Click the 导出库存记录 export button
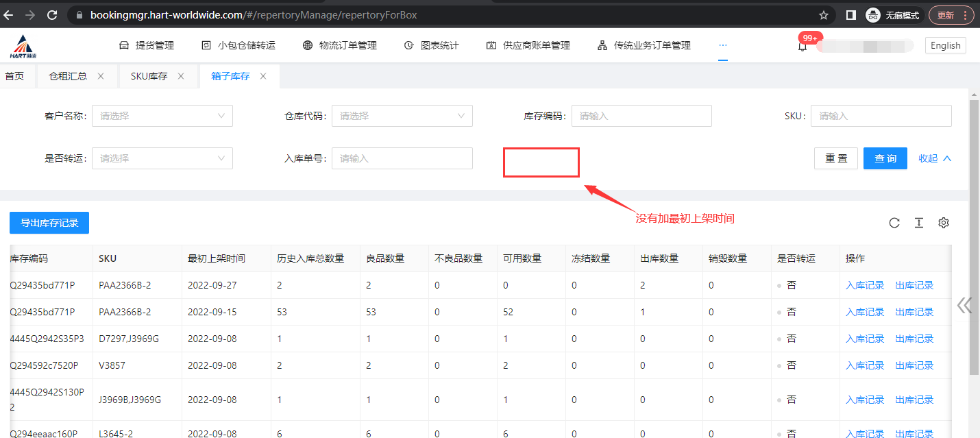980x438 pixels. tap(49, 223)
